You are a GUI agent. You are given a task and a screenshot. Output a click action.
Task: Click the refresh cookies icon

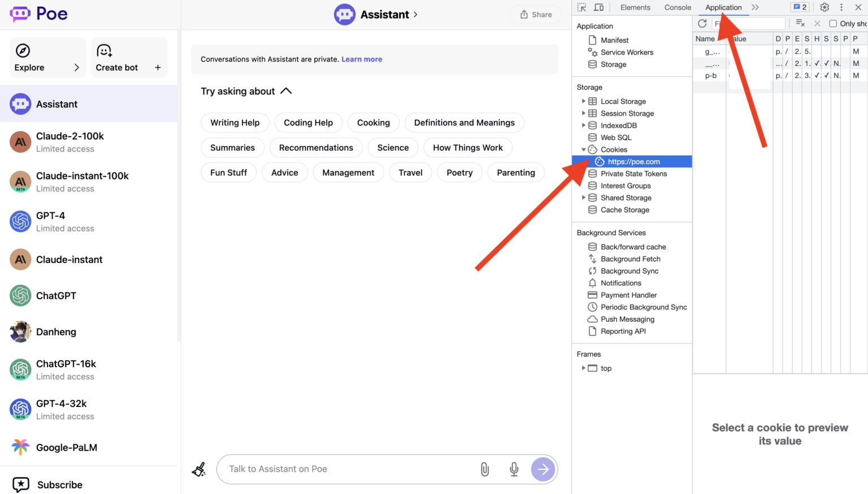(702, 24)
